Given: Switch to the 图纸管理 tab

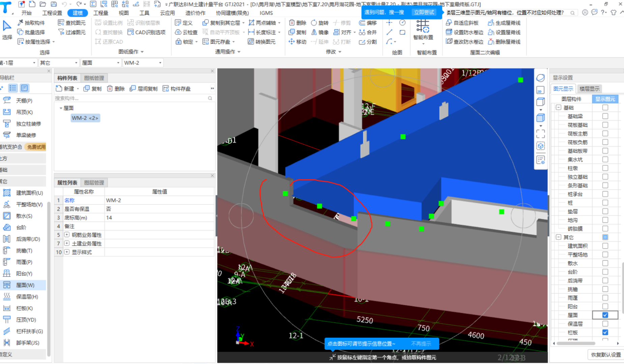Looking at the screenshot, I should [x=94, y=78].
